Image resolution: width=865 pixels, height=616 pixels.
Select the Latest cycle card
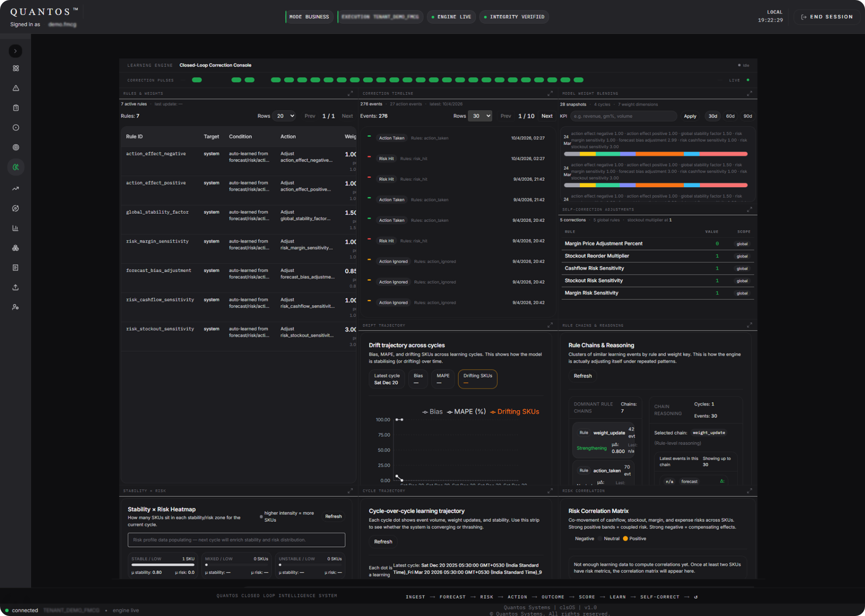pos(387,379)
